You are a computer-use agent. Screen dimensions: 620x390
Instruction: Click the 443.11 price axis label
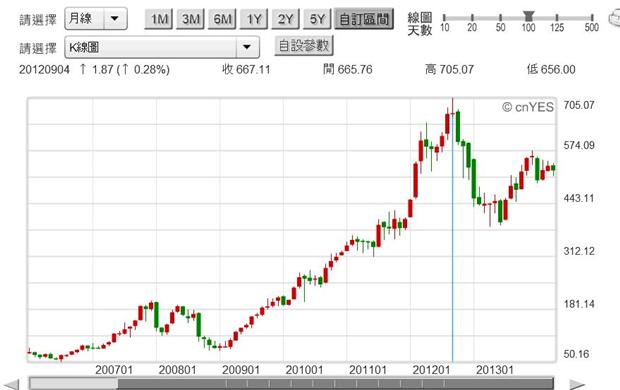(x=579, y=198)
